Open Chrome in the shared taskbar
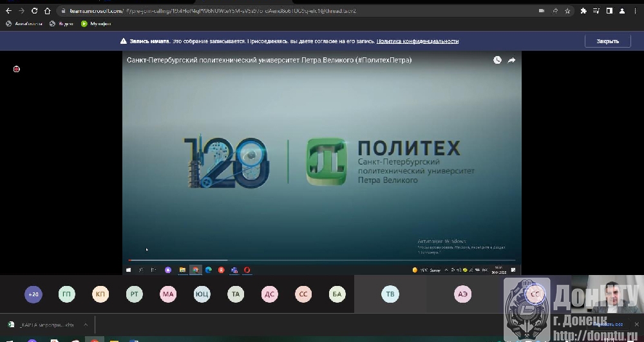644x342 pixels. point(196,270)
